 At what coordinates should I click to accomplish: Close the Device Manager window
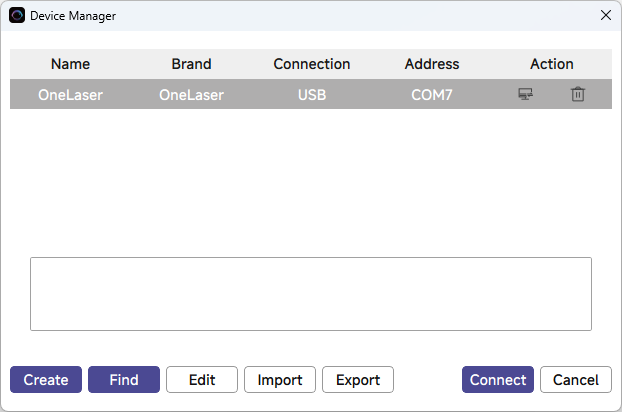tap(604, 15)
